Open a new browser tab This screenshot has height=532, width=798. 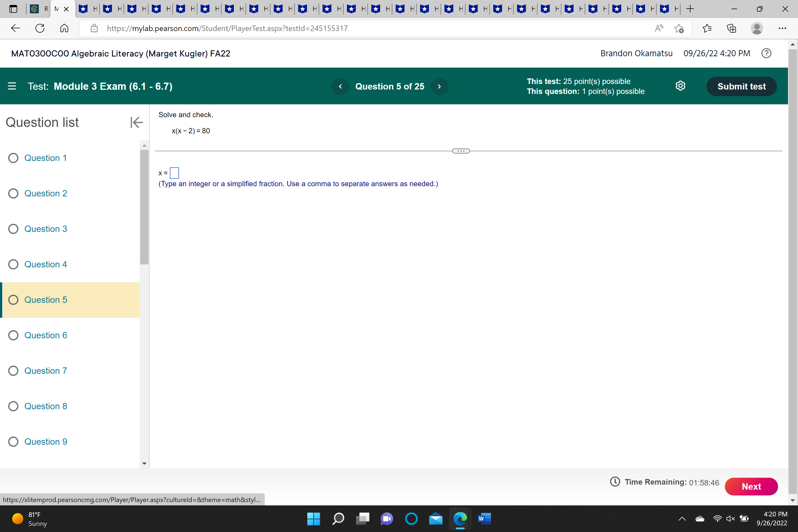point(690,9)
